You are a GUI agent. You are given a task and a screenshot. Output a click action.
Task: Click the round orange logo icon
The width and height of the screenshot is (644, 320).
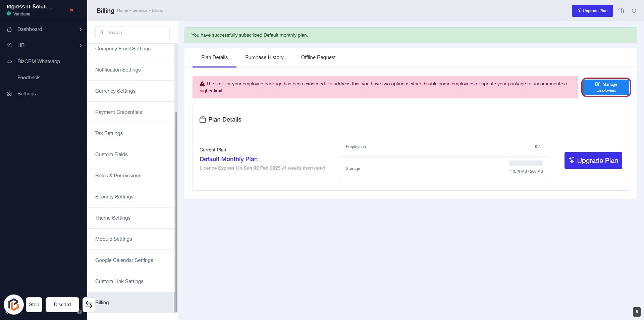coord(14,305)
